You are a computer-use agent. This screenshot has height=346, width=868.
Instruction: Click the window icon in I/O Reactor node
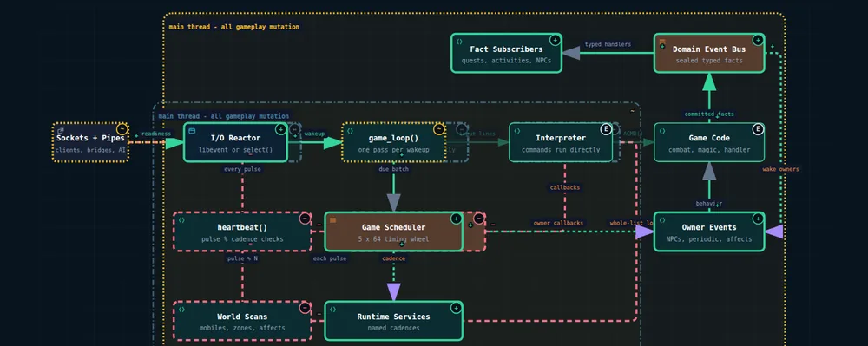pyautogui.click(x=192, y=131)
